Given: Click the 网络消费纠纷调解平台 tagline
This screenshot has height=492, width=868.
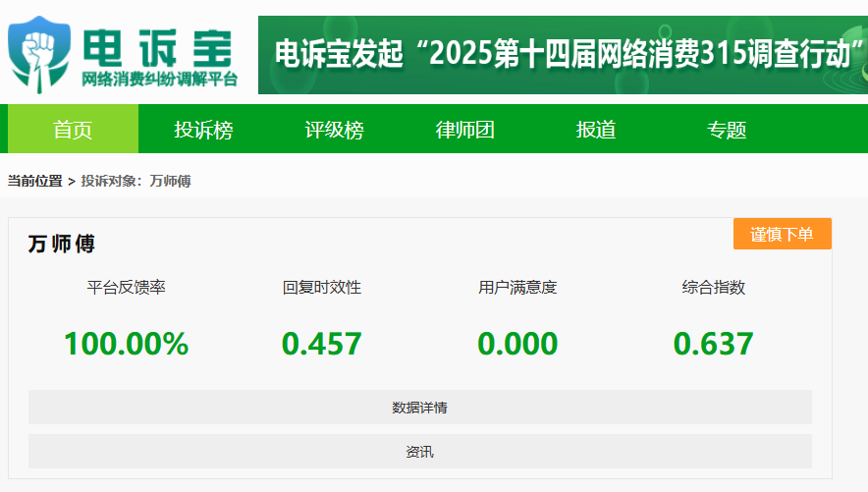Looking at the screenshot, I should (160, 80).
